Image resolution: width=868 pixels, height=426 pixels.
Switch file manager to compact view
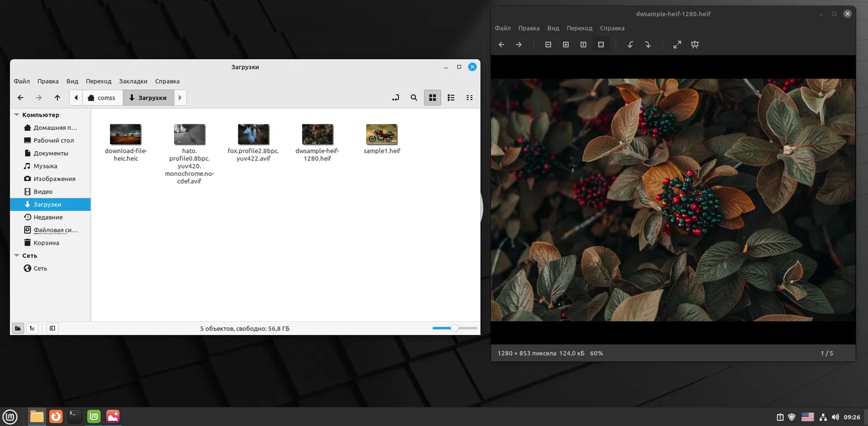(470, 98)
